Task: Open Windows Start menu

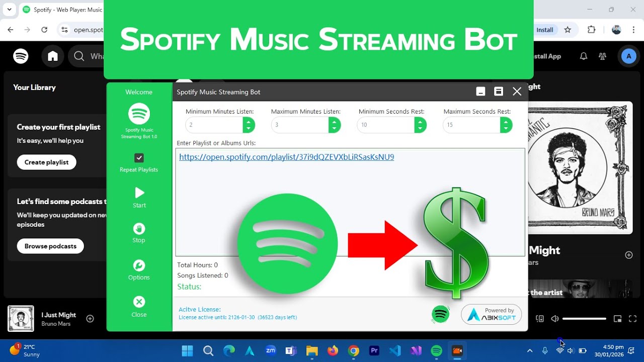Action: click(x=187, y=351)
